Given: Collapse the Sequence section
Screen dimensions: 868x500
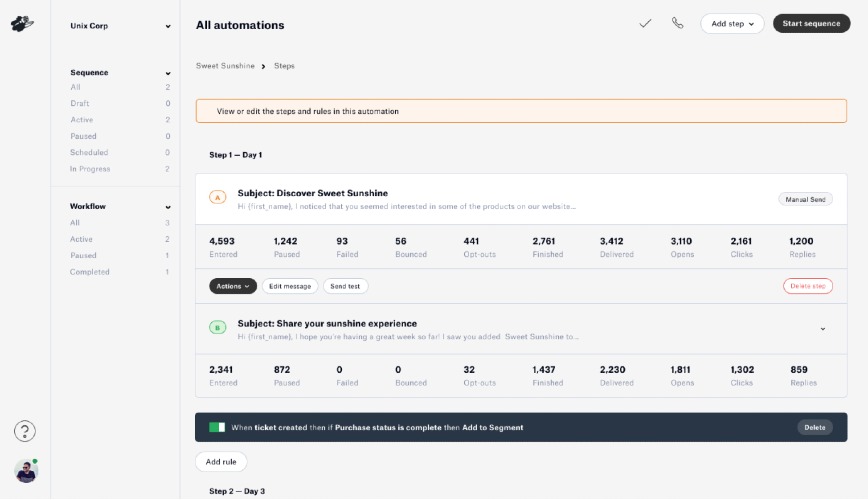Looking at the screenshot, I should tap(167, 73).
